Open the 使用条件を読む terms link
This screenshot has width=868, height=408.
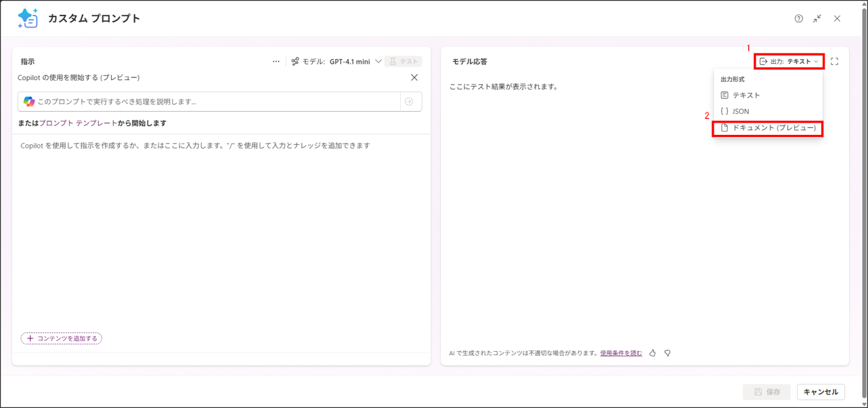click(621, 353)
